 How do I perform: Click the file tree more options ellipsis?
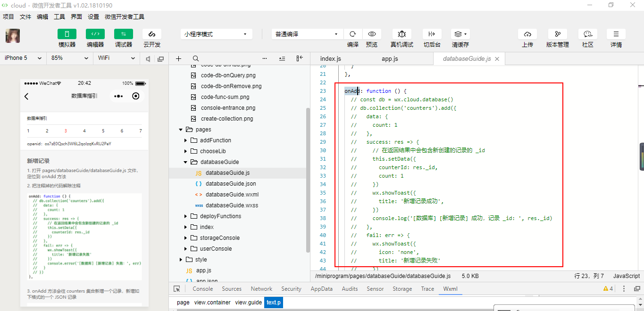pos(265,58)
